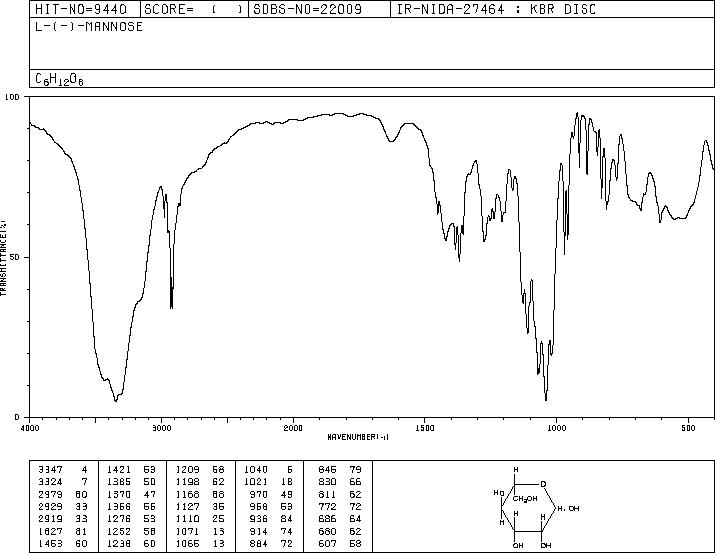Select peak table entry 2919
715x553 pixels.
(63, 519)
